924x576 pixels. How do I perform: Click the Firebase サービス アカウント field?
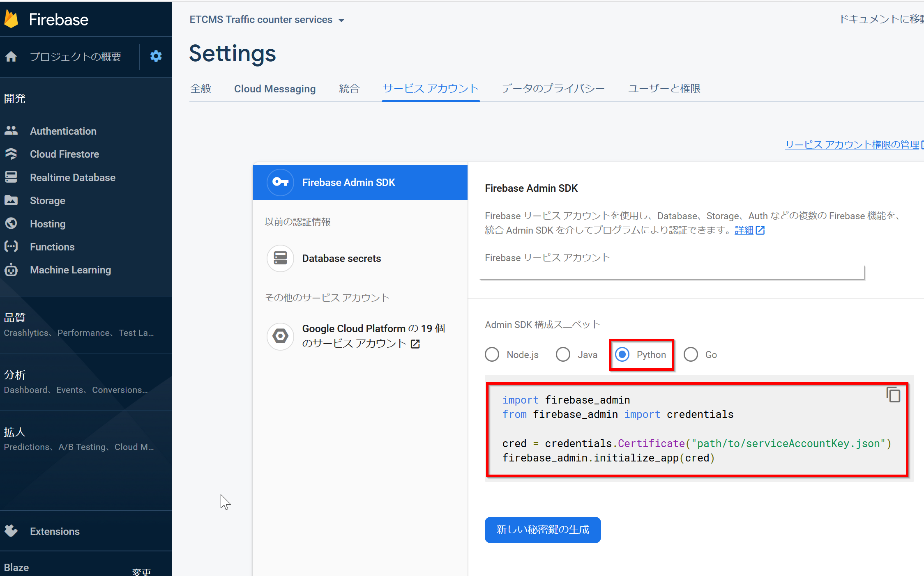(672, 272)
